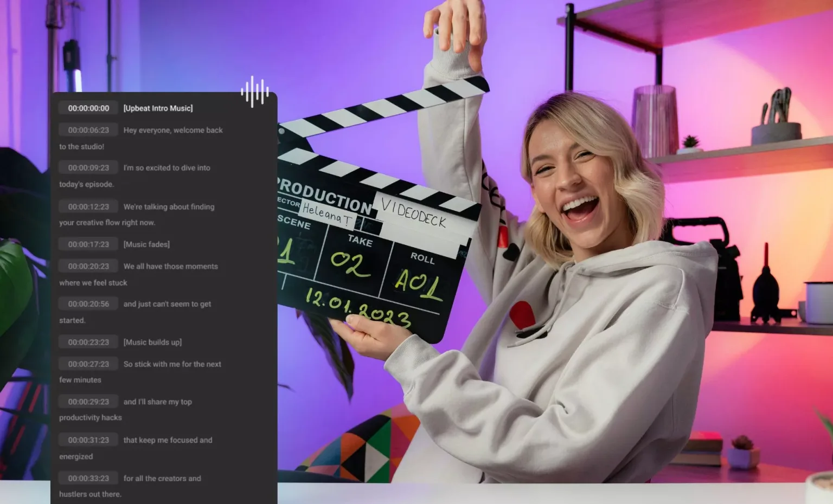Select the "[Music fades]" caption
The image size is (833, 504).
pyautogui.click(x=146, y=244)
